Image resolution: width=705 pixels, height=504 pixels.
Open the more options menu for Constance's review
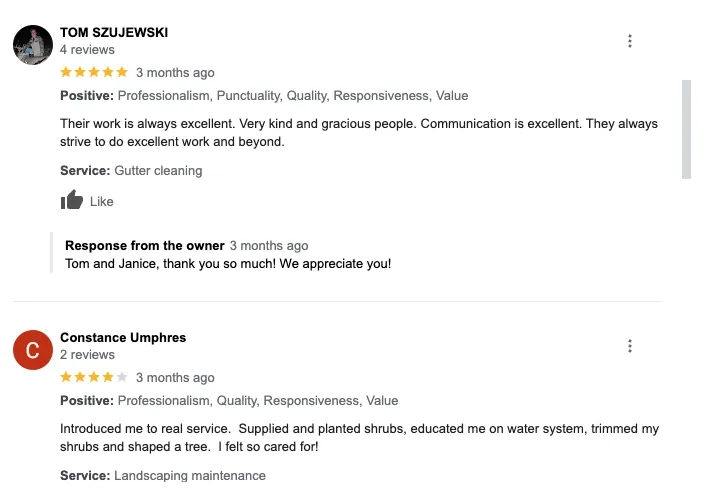[x=630, y=346]
